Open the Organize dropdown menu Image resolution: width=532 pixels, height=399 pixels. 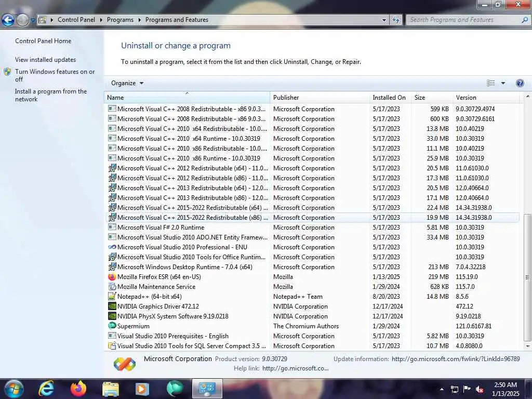pyautogui.click(x=127, y=83)
